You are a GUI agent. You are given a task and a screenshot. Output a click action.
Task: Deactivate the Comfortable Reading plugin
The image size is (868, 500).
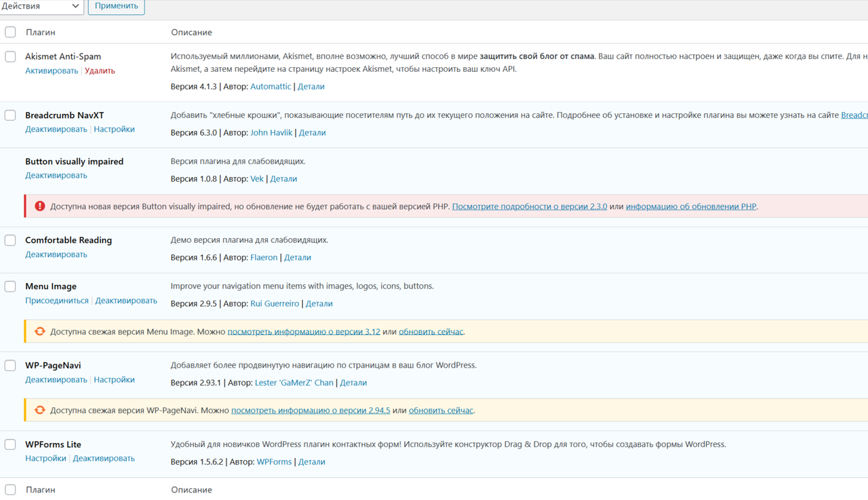pos(56,254)
